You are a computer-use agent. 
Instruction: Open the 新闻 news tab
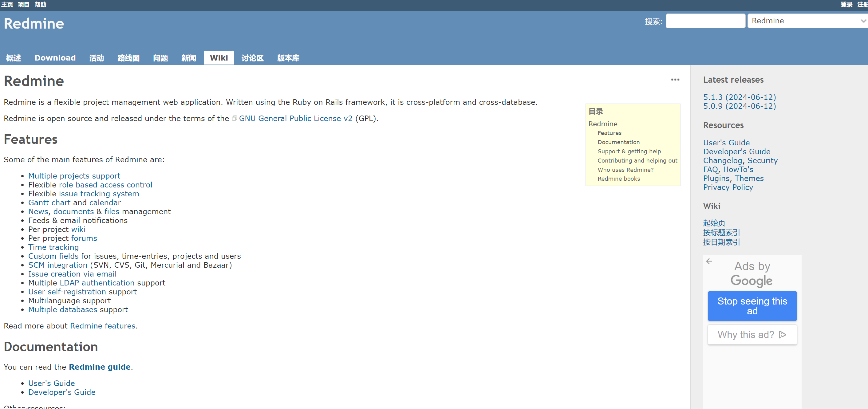pyautogui.click(x=189, y=58)
